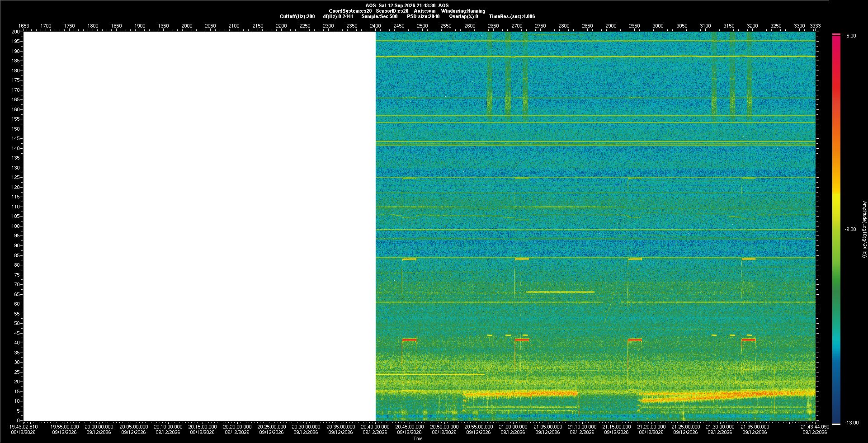Click the -5.00 colorbar maximum label
This screenshot has width=868, height=443.
pyautogui.click(x=850, y=36)
